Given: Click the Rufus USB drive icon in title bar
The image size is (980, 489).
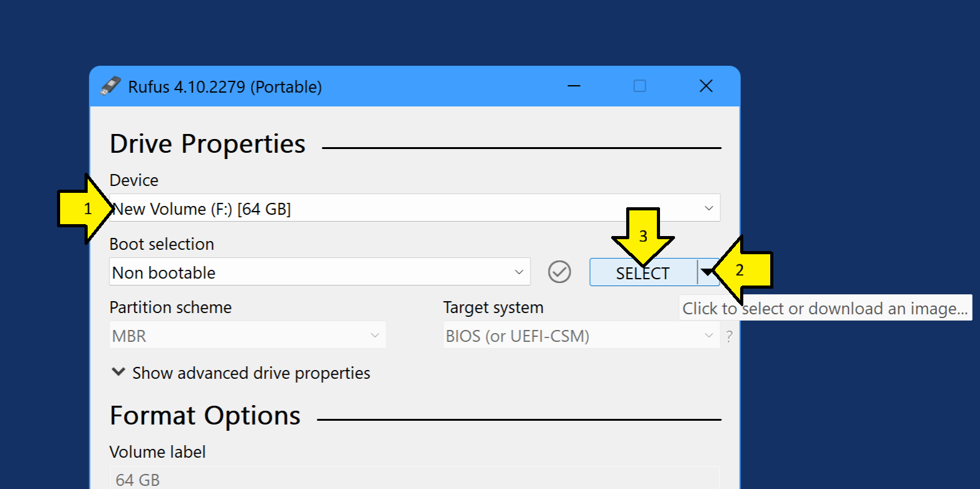Looking at the screenshot, I should pyautogui.click(x=110, y=86).
